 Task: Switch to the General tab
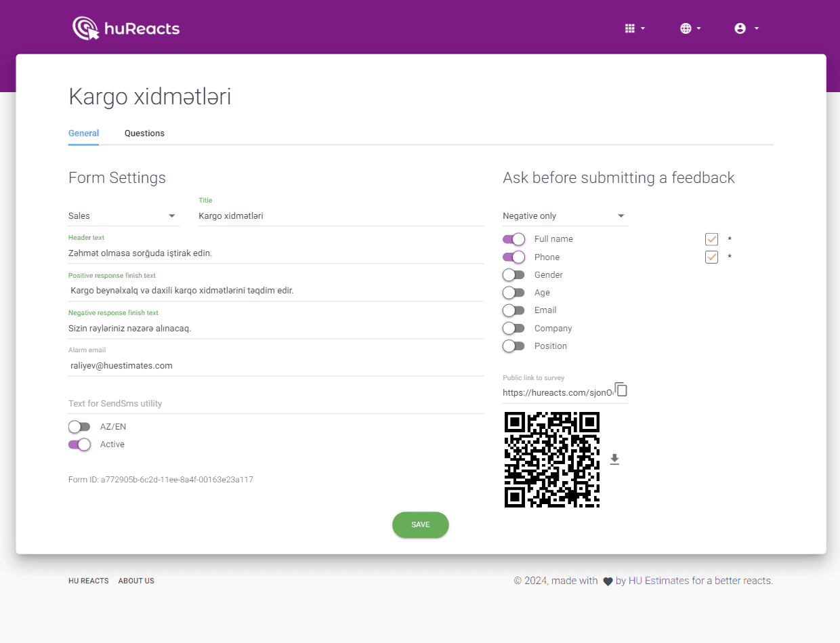pos(84,133)
